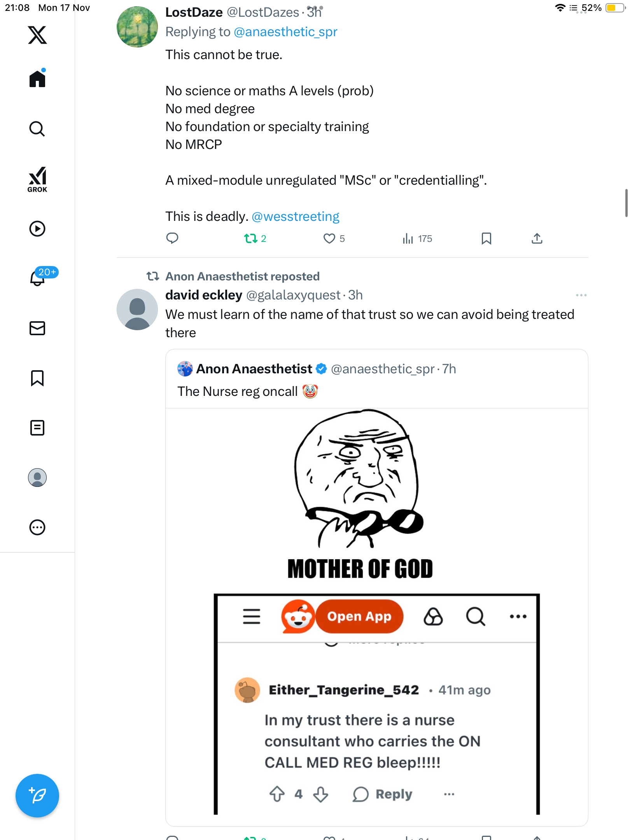Image resolution: width=630 pixels, height=840 pixels.
Task: Open Notifications with 20+ badge
Action: click(37, 278)
